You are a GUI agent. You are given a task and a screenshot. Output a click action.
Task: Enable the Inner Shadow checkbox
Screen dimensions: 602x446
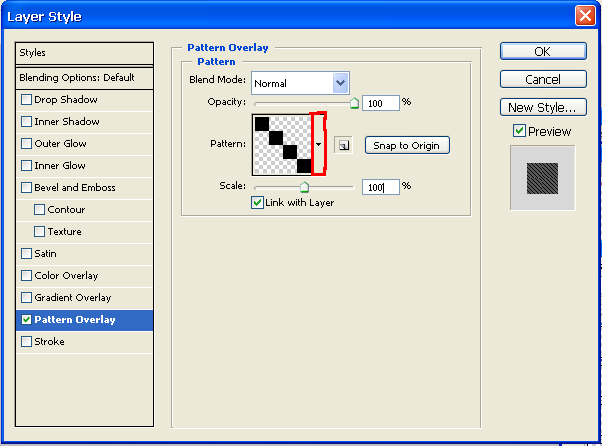coord(26,122)
